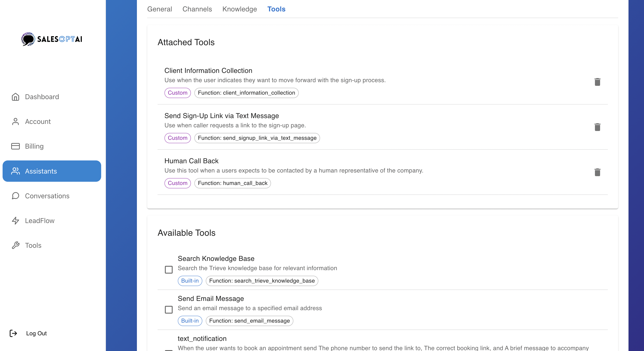Click the Billing card icon
The image size is (644, 351).
point(15,146)
